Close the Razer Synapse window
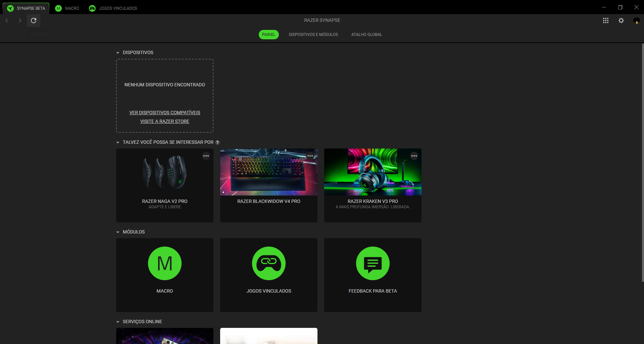Viewport: 644px width, 344px height. tap(636, 7)
